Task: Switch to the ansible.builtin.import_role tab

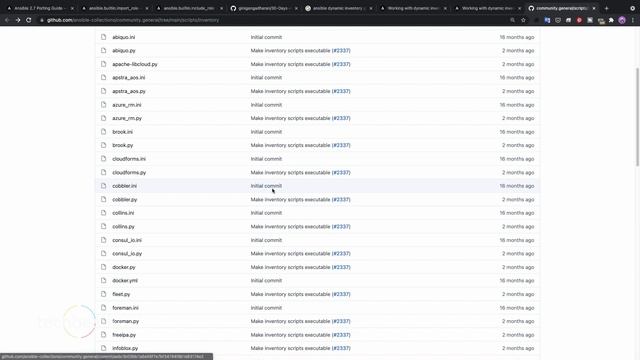Action: coord(114,8)
